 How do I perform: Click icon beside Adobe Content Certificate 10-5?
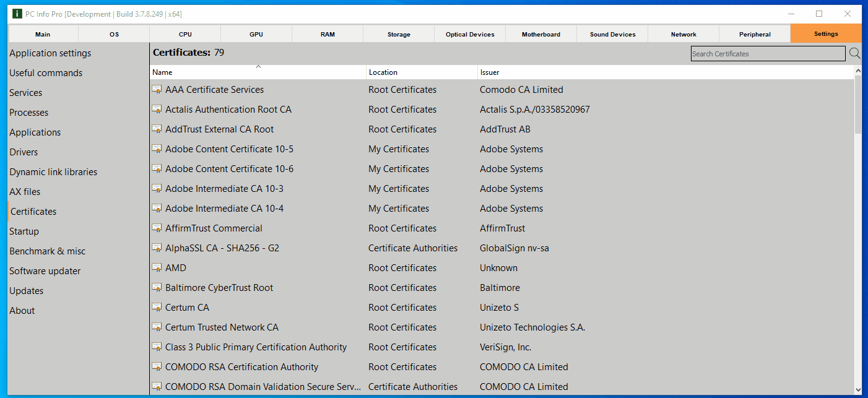[157, 149]
